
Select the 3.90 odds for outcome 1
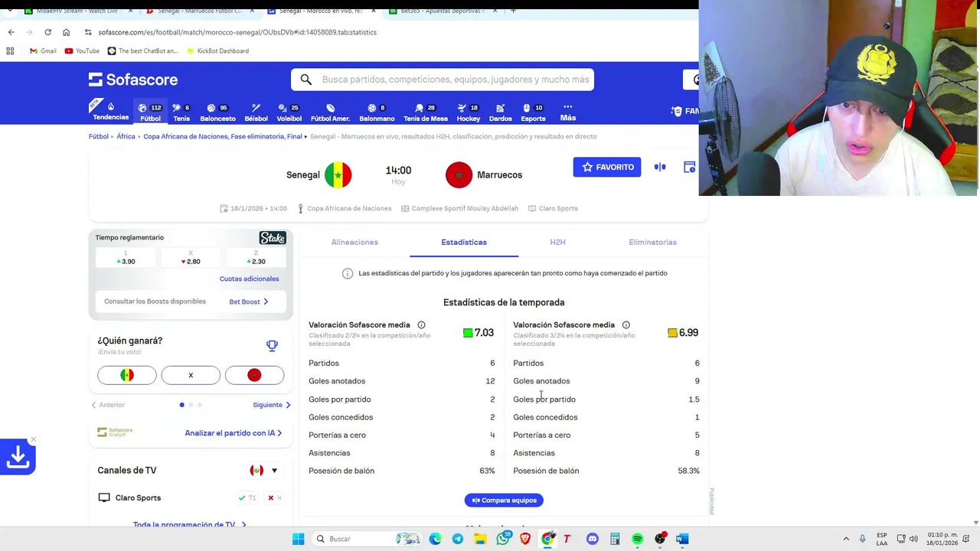pyautogui.click(x=126, y=257)
